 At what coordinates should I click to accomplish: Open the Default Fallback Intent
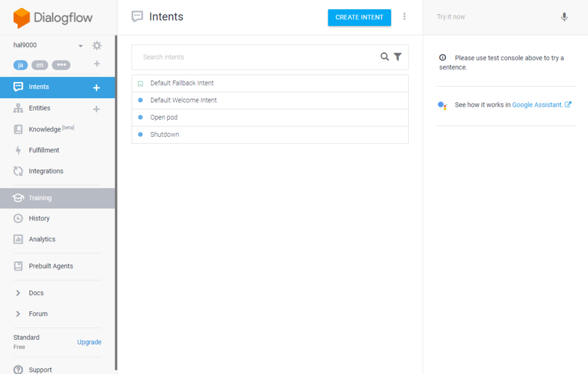(x=270, y=83)
